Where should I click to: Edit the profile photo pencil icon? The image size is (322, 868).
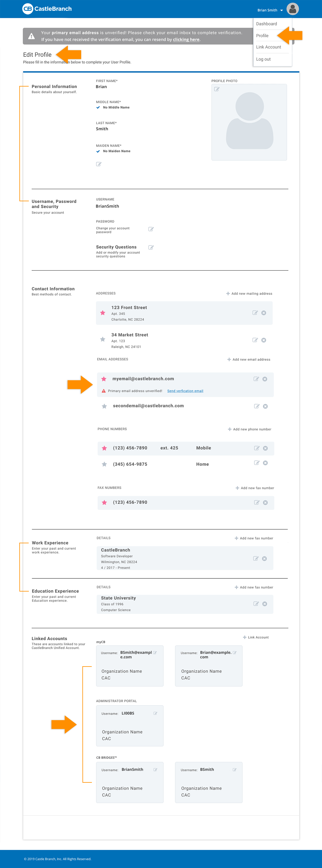217,89
